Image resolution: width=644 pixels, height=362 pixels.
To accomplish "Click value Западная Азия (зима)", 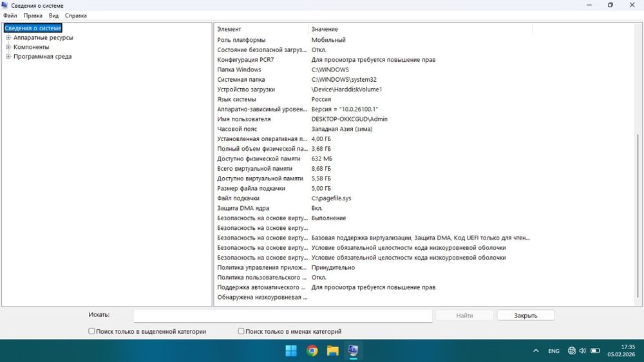I will click(342, 129).
